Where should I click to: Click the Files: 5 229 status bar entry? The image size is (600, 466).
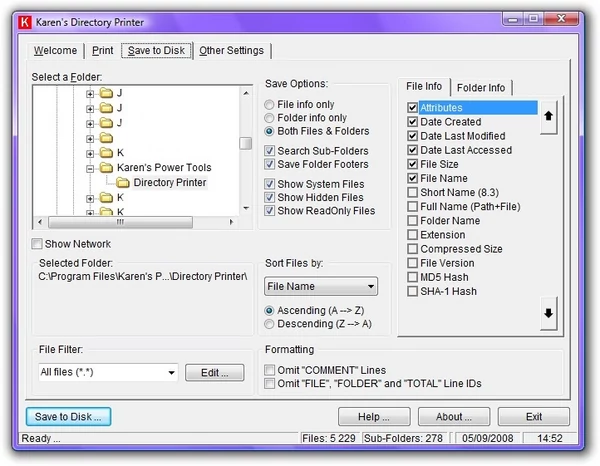329,438
